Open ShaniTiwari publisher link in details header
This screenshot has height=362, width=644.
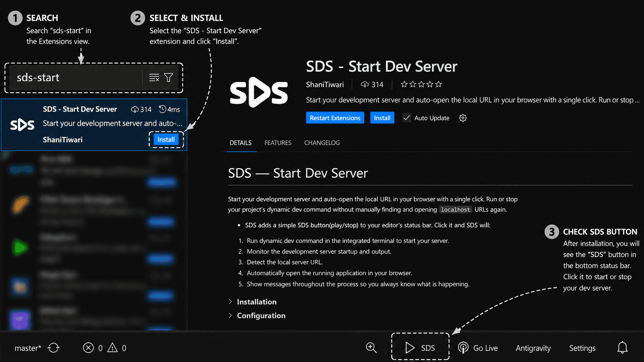(x=325, y=85)
